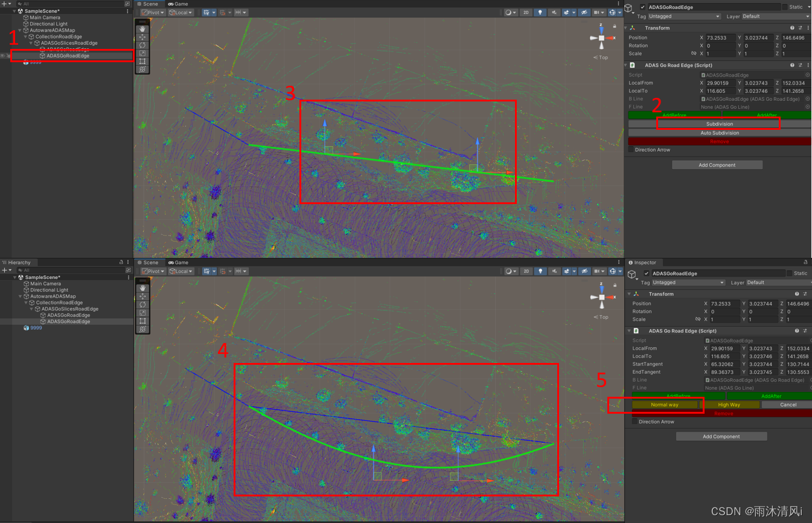
Task: Select the Rotate tool in upper Scene view
Action: coord(142,45)
